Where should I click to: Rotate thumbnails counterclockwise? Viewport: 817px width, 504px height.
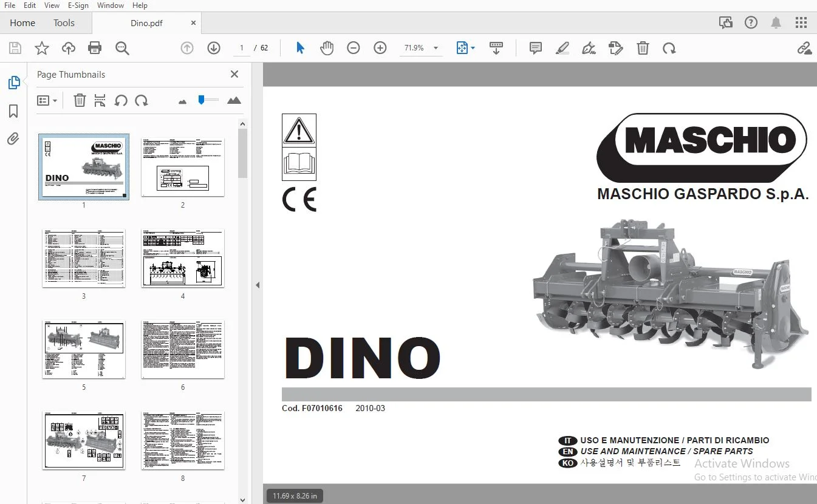coord(121,101)
